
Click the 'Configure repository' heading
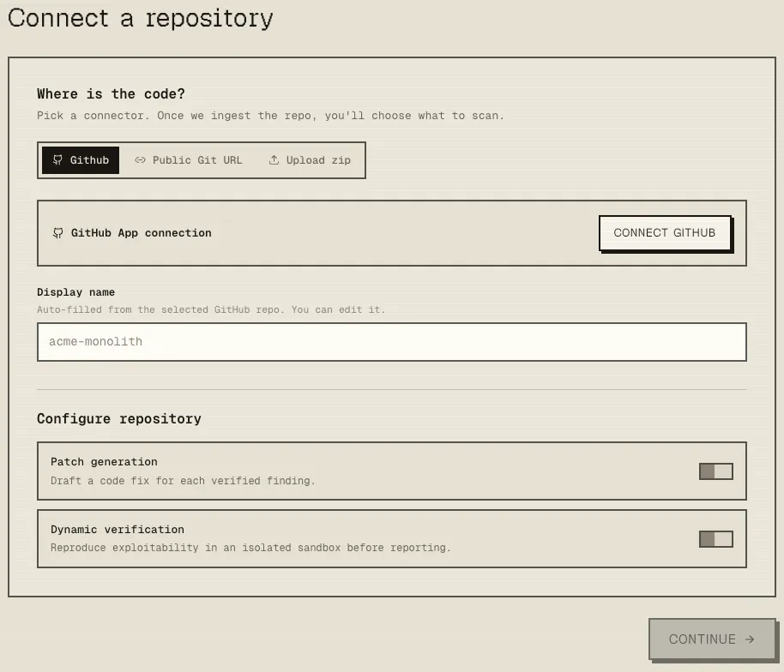(119, 418)
